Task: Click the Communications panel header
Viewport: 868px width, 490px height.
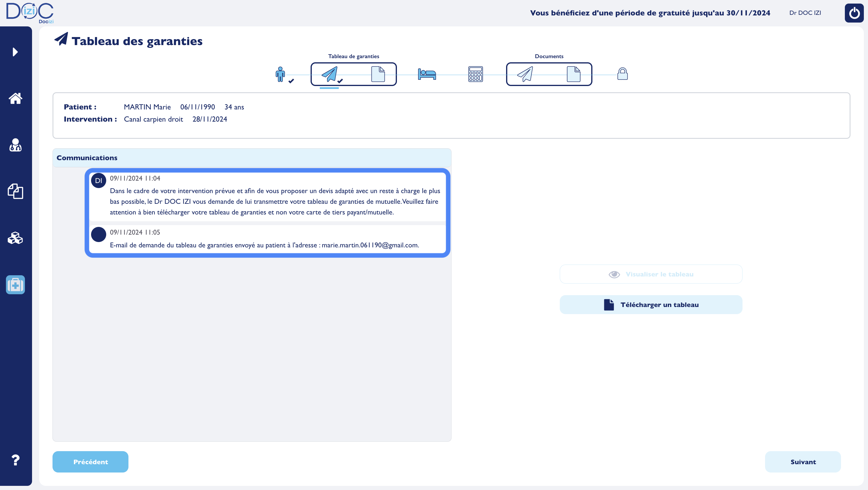Action: coord(252,158)
